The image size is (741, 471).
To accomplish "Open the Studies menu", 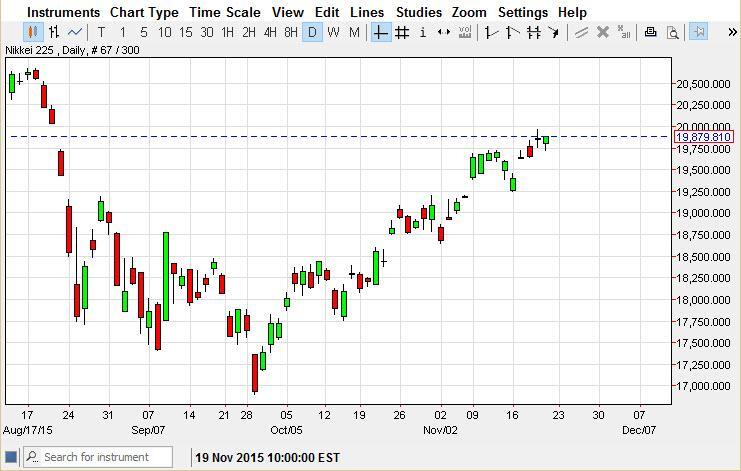I will 418,12.
